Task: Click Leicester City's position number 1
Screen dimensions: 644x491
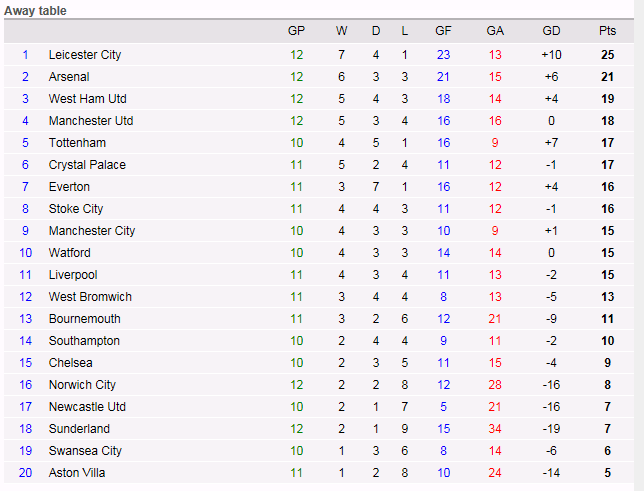Action: point(26,55)
